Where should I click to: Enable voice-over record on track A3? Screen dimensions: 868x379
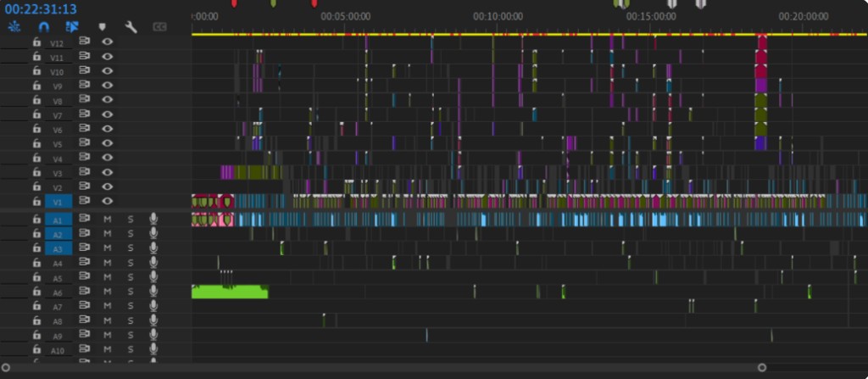pyautogui.click(x=153, y=248)
